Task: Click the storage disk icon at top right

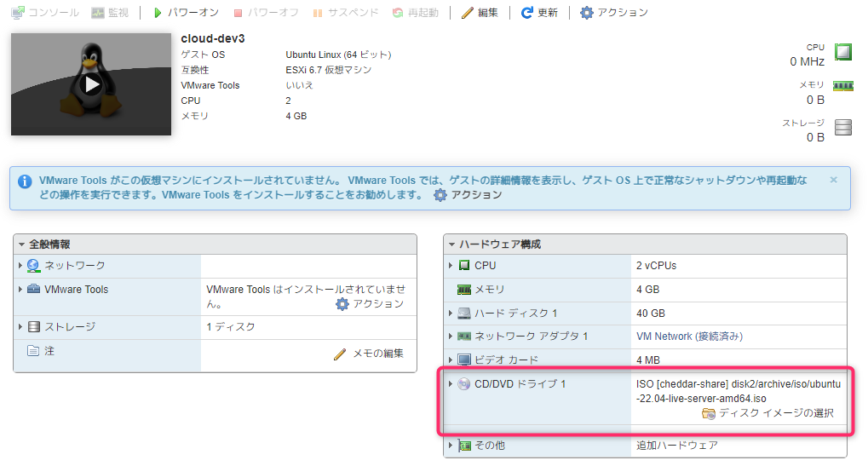Action: point(842,127)
